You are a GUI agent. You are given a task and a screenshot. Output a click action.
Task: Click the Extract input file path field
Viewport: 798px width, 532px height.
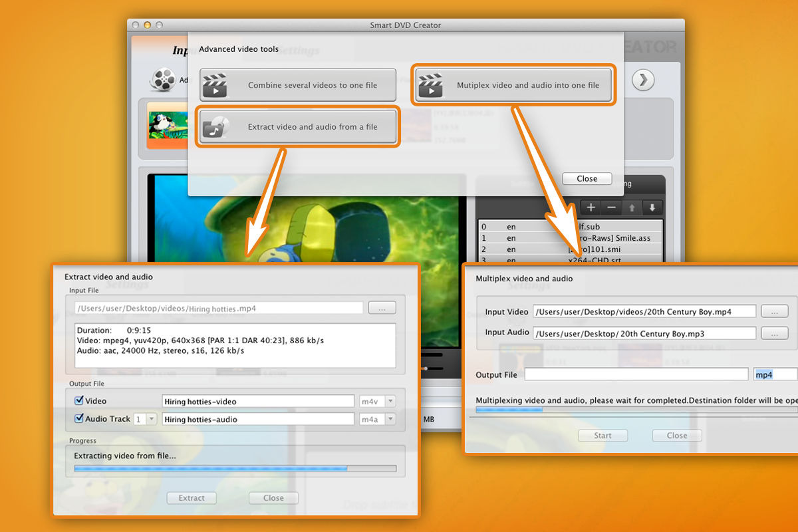(219, 308)
